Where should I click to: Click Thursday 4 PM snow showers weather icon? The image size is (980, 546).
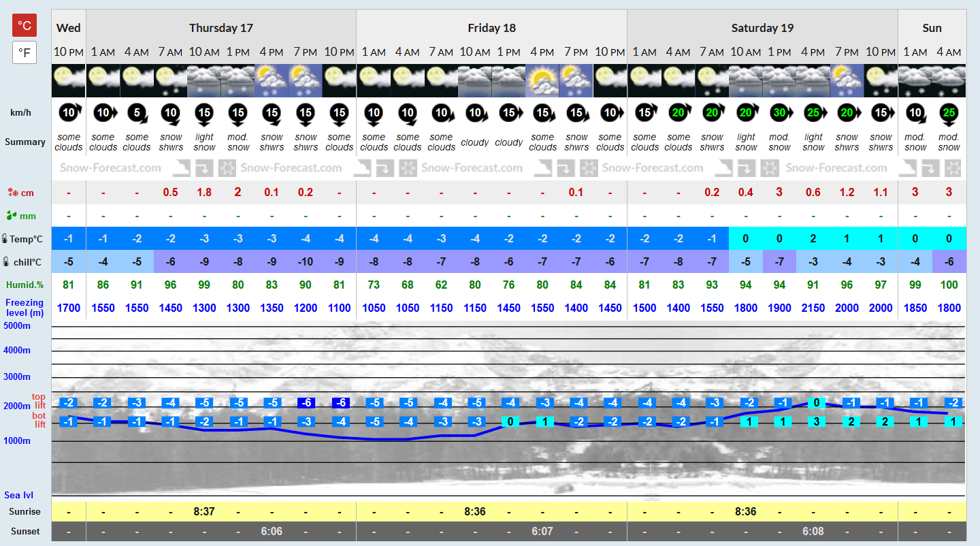[272, 81]
